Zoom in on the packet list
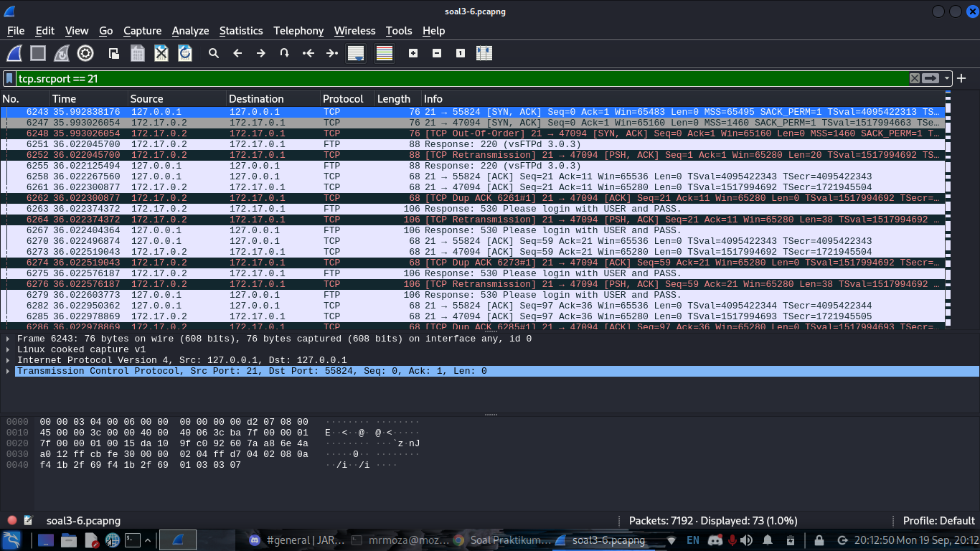The width and height of the screenshot is (980, 551). [413, 53]
